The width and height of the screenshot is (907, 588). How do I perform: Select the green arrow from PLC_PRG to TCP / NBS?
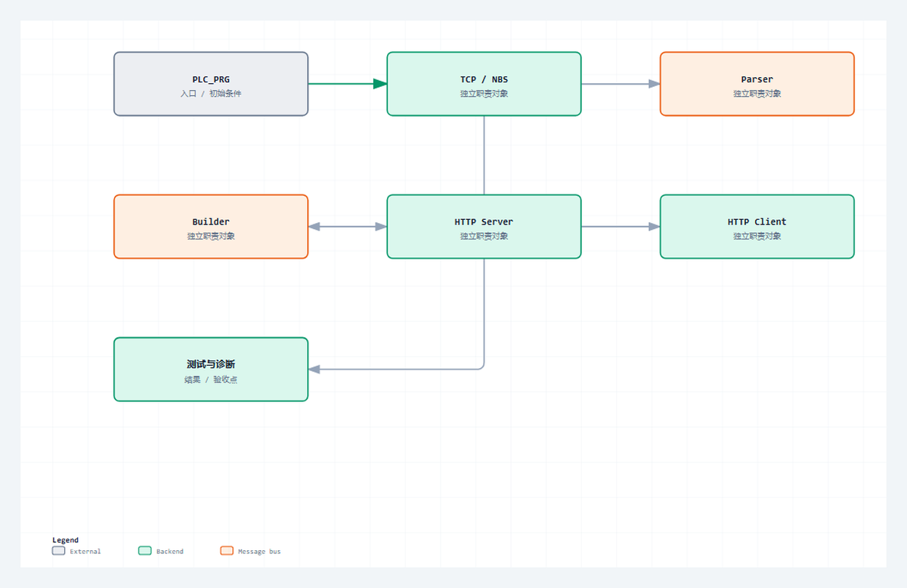tap(348, 84)
